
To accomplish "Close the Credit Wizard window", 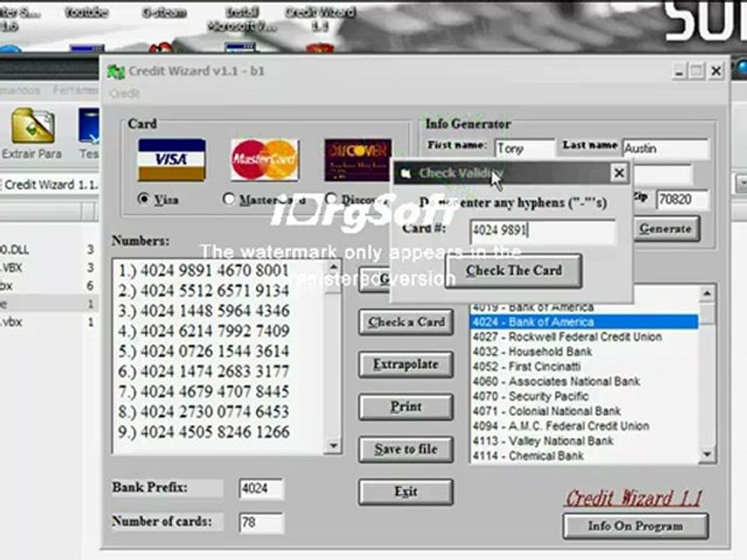I will click(x=716, y=72).
